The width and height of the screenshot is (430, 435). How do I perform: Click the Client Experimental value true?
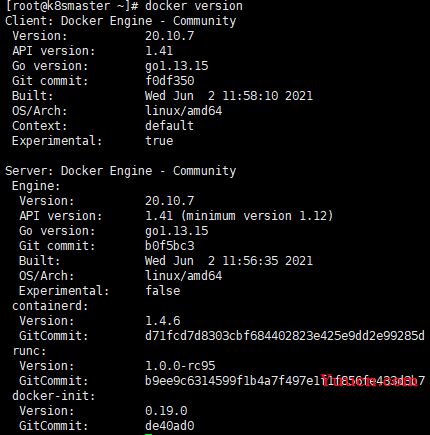[159, 141]
